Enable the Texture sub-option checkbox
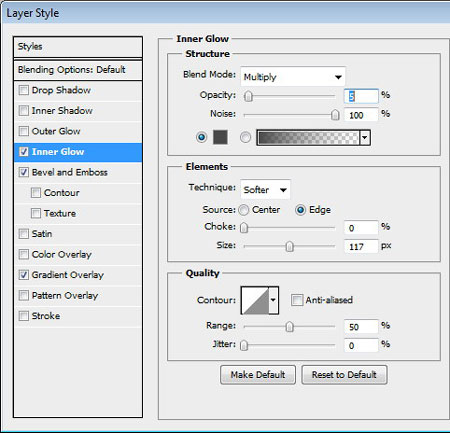Screen dimensions: 450x433 tap(36, 213)
